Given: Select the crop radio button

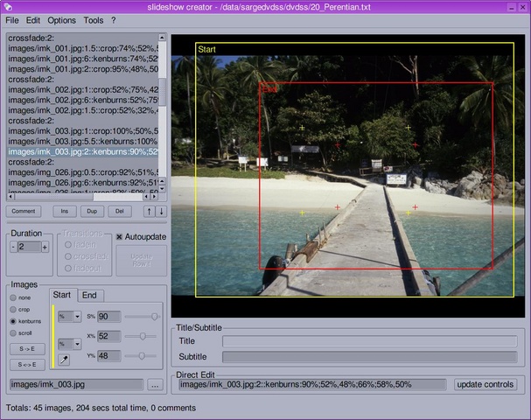Looking at the screenshot, I should pyautogui.click(x=14, y=309).
